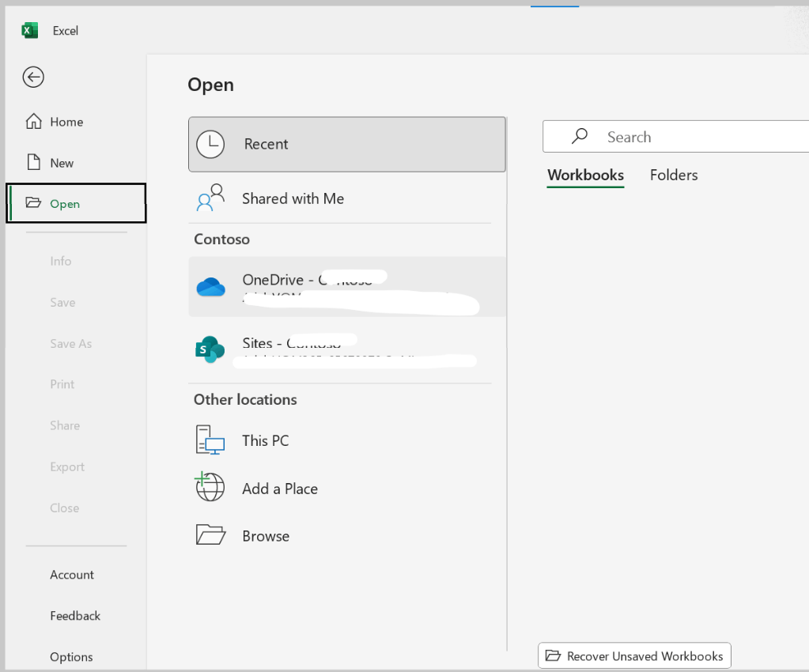Viewport: 809px width, 672px height.
Task: Click Browse to open file dialog
Action: coord(346,536)
